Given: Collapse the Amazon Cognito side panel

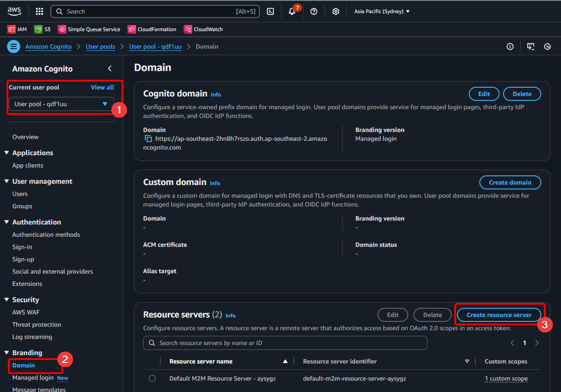Looking at the screenshot, I should click(110, 68).
